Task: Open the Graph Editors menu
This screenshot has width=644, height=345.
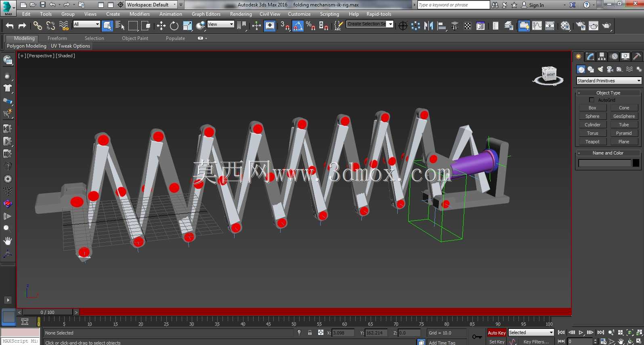Action: [206, 14]
